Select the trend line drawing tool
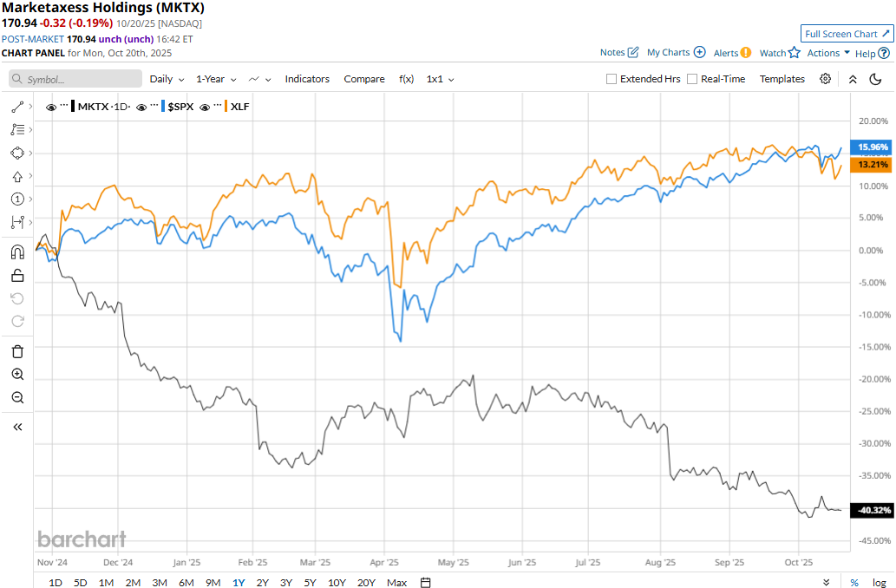Viewport: 896px width, 588px height. 17,107
